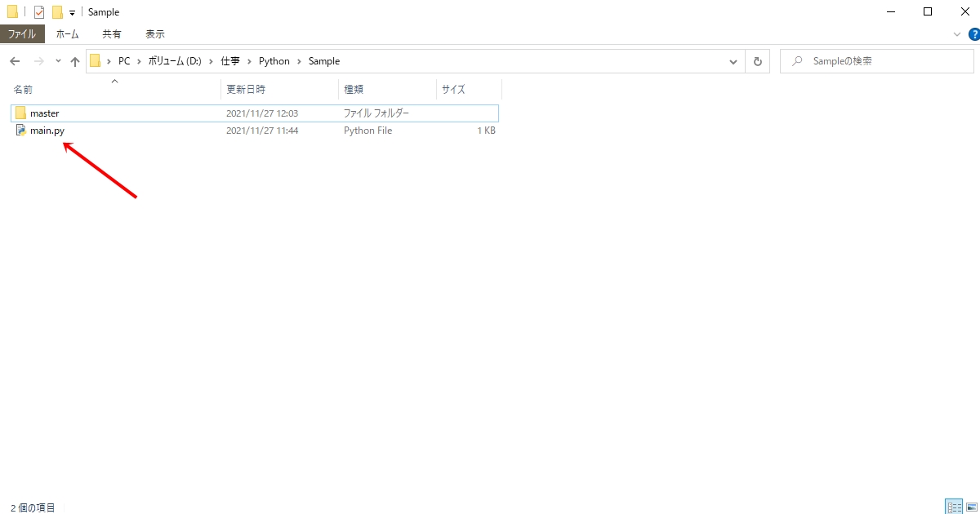The height and width of the screenshot is (514, 980).
Task: Open the recent locations dropdown arrow
Action: coord(58,61)
